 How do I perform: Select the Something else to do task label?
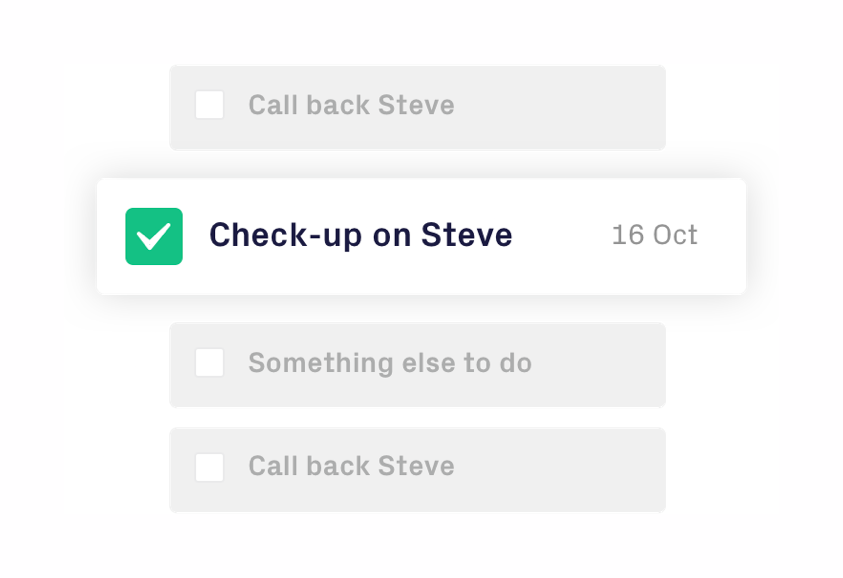coord(390,363)
